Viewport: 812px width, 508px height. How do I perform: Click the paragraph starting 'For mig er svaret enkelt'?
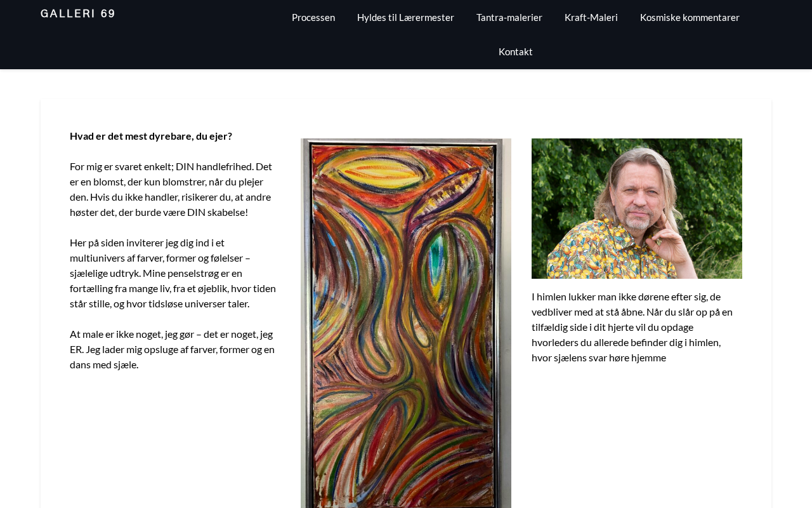(173, 189)
